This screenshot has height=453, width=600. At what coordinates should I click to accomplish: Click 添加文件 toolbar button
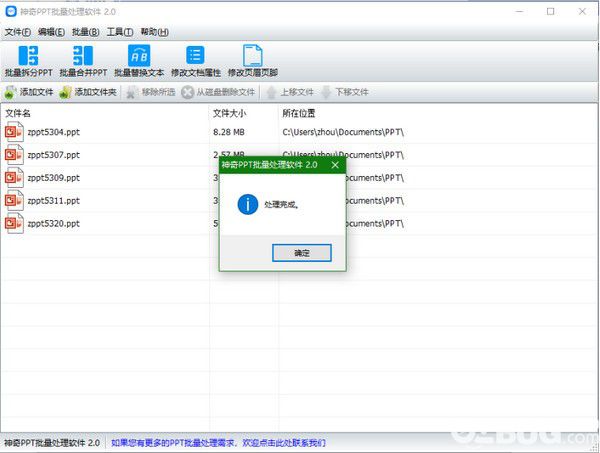[29, 92]
